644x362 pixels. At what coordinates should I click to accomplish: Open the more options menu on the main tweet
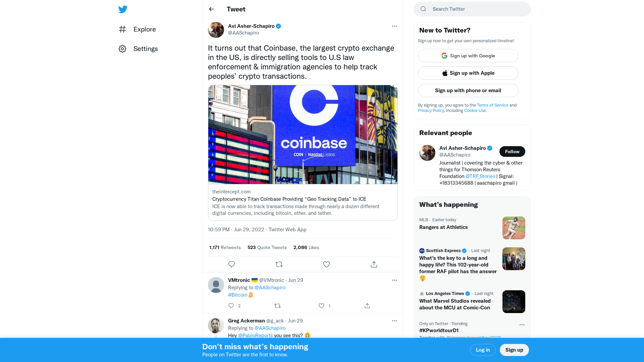coord(394,26)
